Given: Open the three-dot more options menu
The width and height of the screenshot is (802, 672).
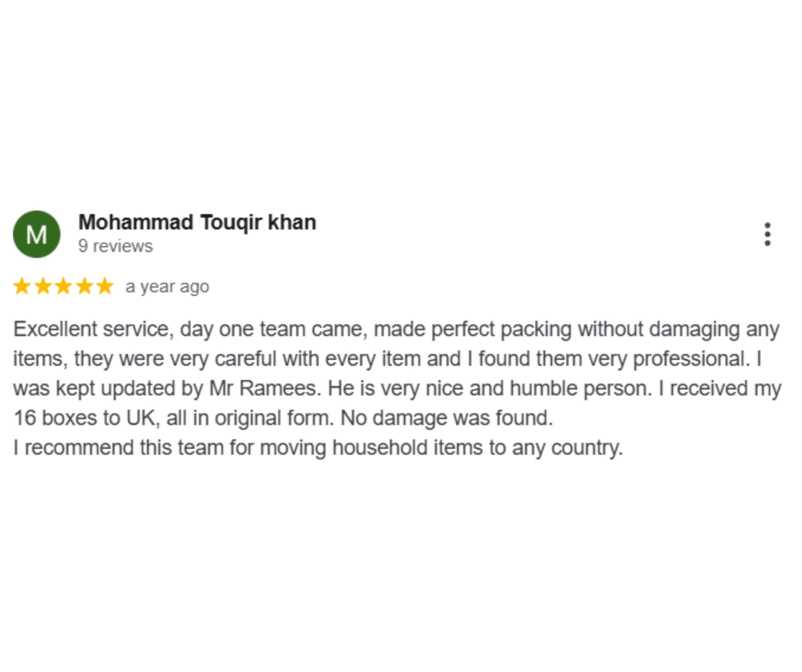Looking at the screenshot, I should click(767, 235).
